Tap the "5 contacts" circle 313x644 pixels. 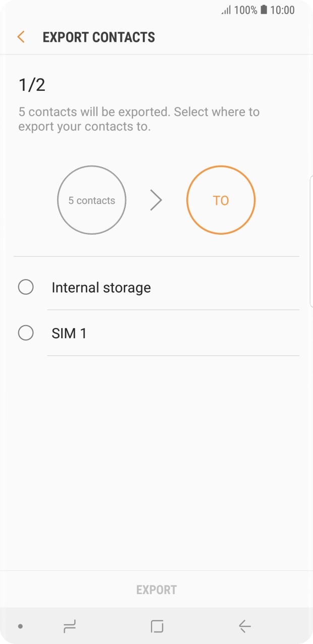pyautogui.click(x=92, y=200)
